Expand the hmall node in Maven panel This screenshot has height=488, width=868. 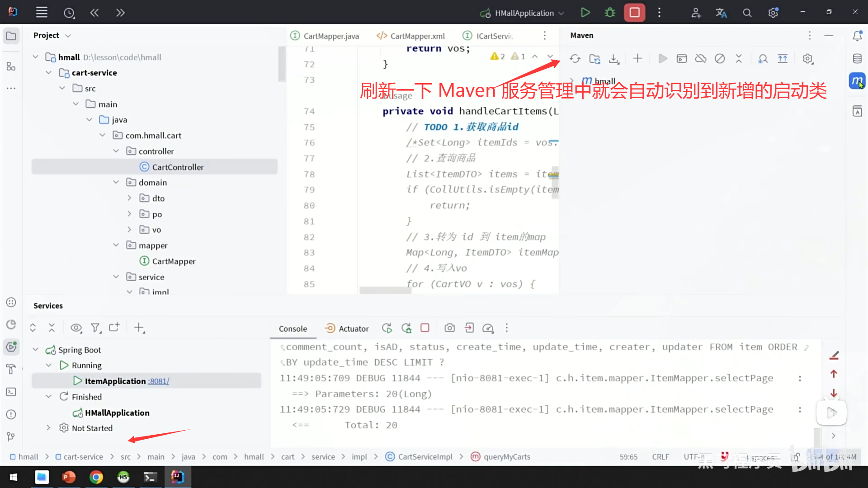tap(571, 80)
